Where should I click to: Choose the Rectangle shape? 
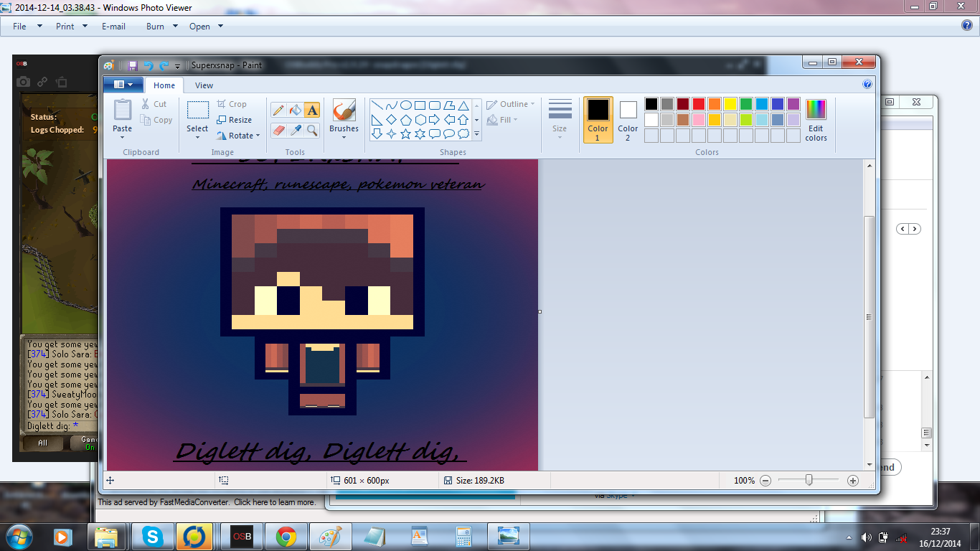click(x=420, y=105)
